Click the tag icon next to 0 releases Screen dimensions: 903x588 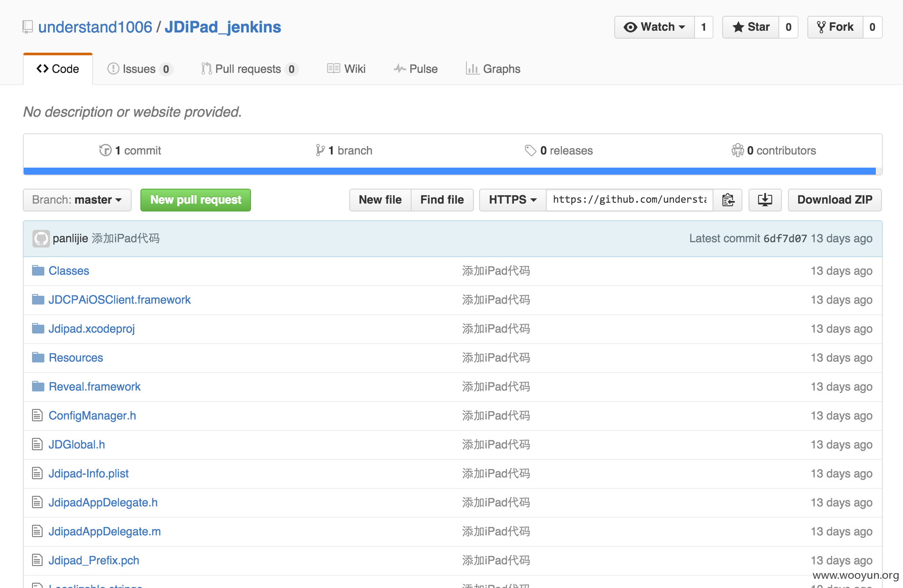point(530,151)
